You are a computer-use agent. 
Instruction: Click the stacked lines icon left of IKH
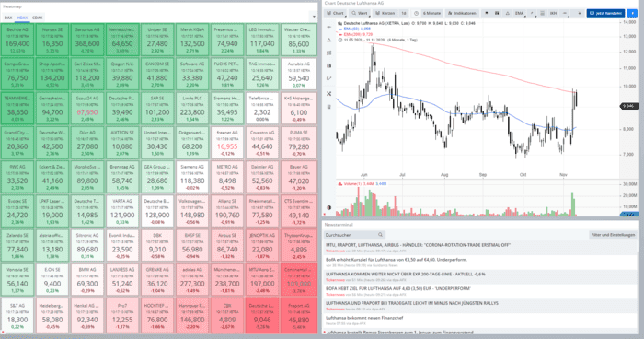542,13
